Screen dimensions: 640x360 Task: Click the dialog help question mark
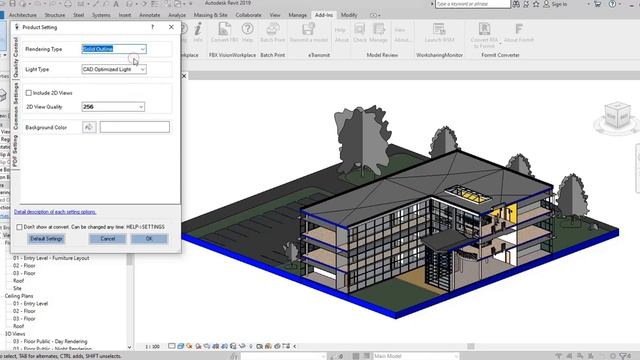153,27
